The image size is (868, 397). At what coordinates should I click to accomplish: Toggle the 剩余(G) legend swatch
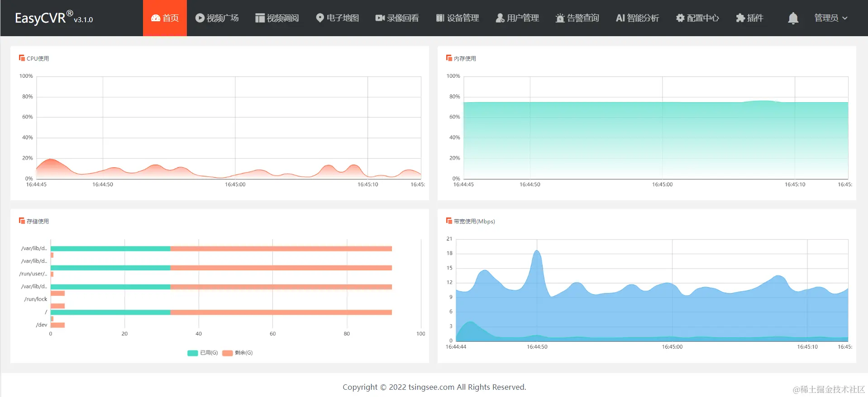[228, 353]
